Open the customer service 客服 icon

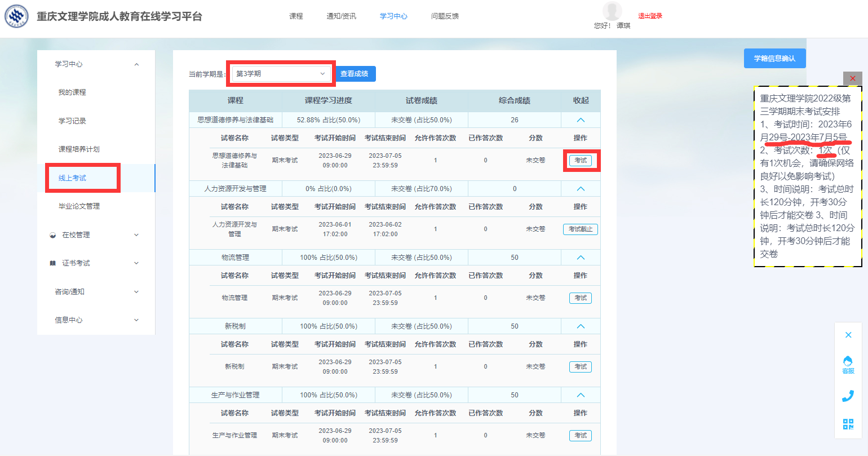point(848,365)
